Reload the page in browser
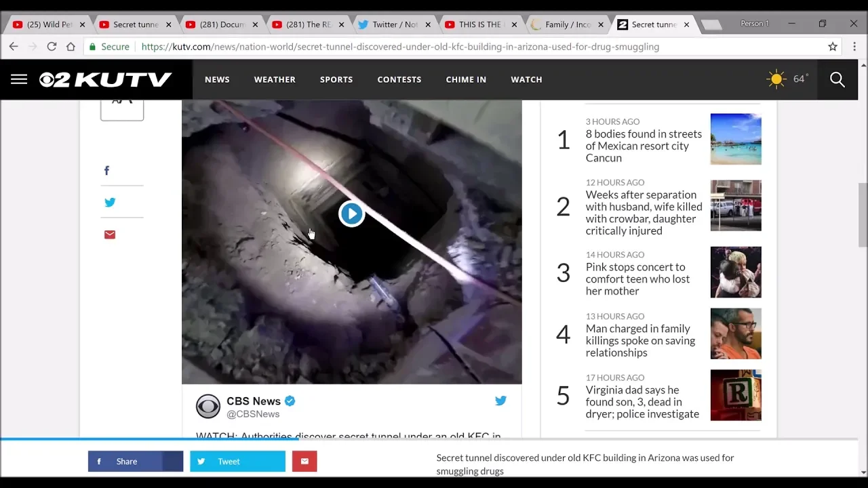This screenshot has height=488, width=868. point(52,47)
